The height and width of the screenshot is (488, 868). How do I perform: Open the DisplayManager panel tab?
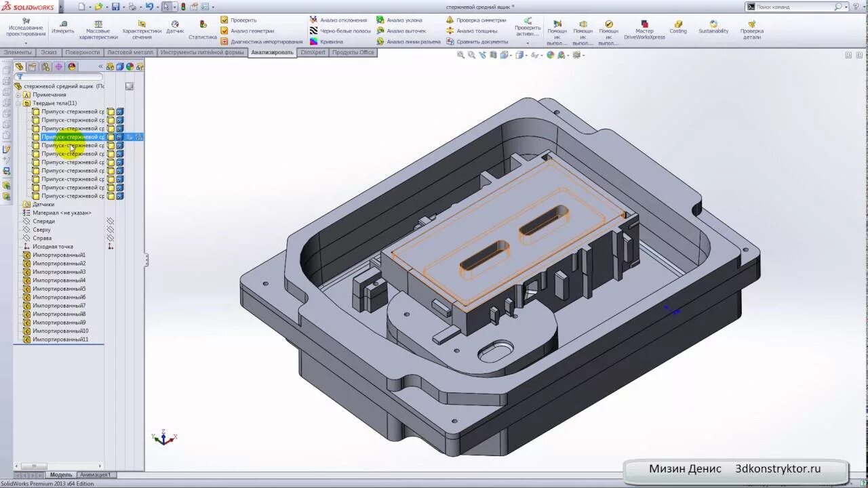[x=72, y=66]
